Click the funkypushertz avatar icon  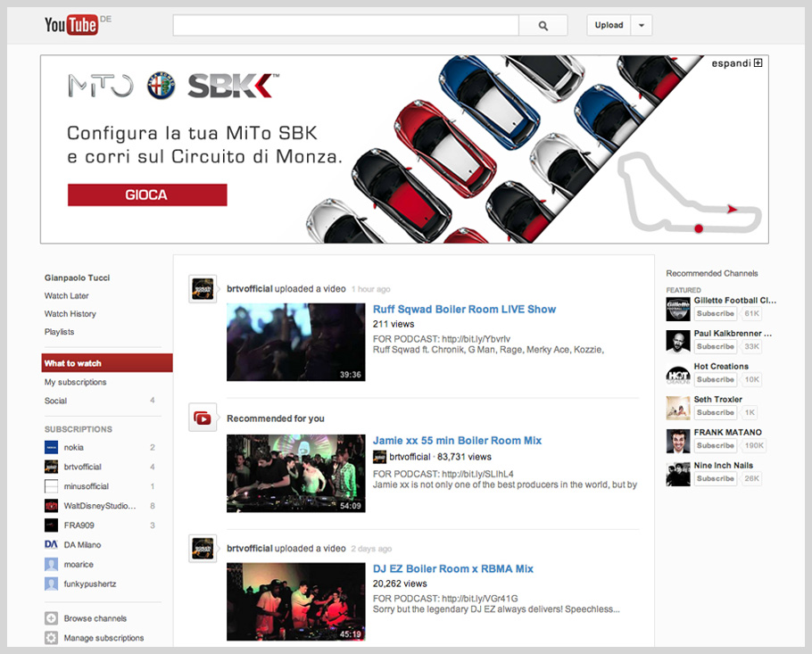pyautogui.click(x=51, y=584)
